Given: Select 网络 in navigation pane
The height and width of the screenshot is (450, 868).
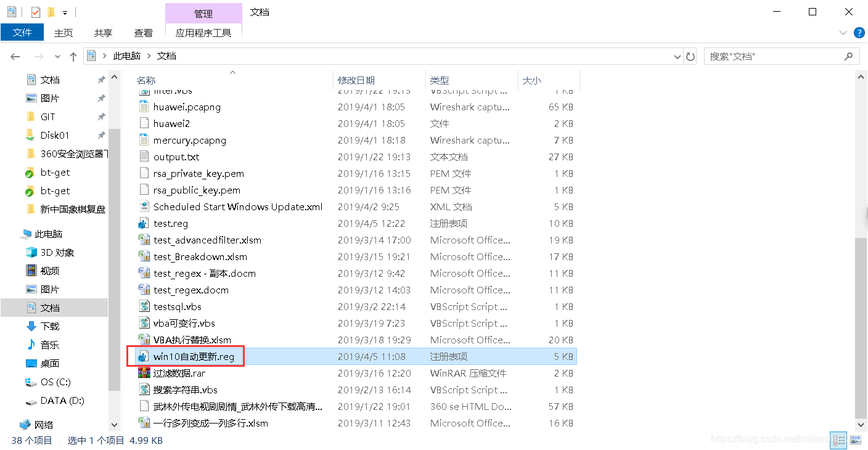Looking at the screenshot, I should tap(44, 425).
